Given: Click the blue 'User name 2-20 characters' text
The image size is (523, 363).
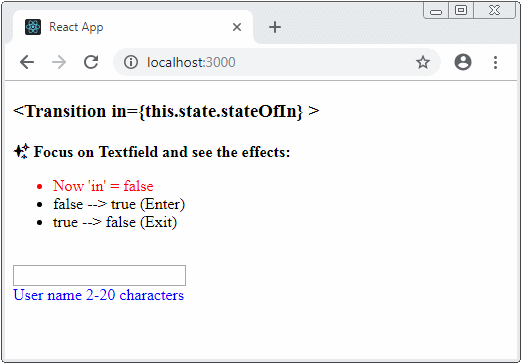Looking at the screenshot, I should coord(98,295).
